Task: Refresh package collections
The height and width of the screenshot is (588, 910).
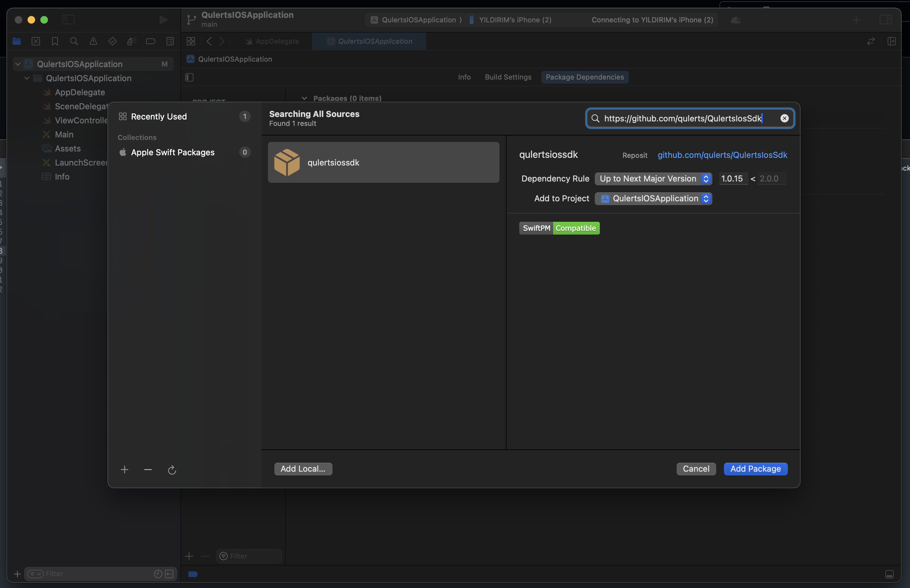Action: (x=172, y=470)
